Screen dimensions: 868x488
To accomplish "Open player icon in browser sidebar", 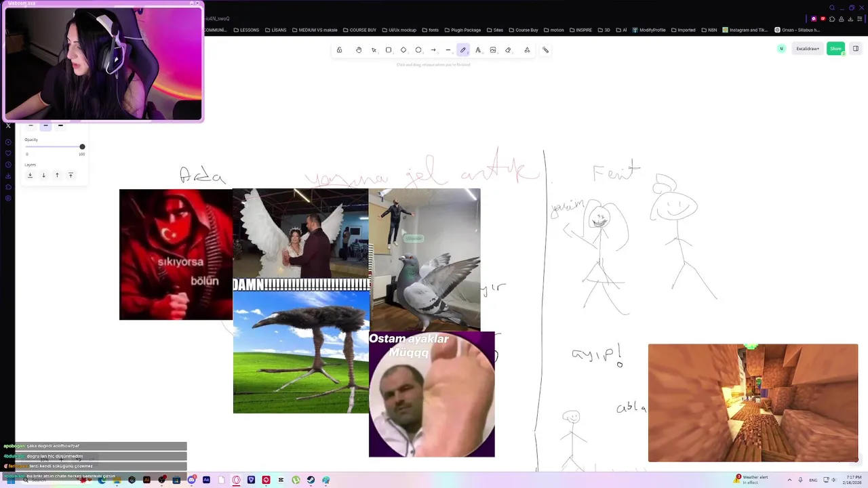I will 8,142.
